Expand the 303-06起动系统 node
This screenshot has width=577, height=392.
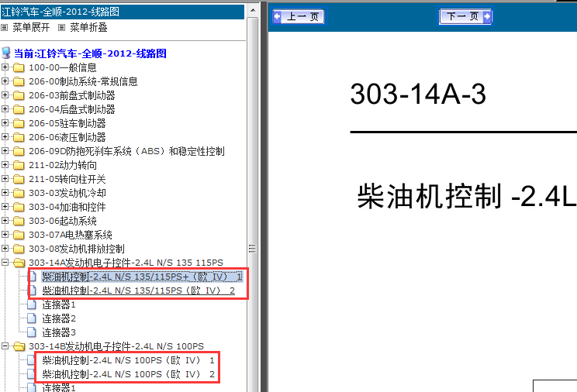click(5, 221)
